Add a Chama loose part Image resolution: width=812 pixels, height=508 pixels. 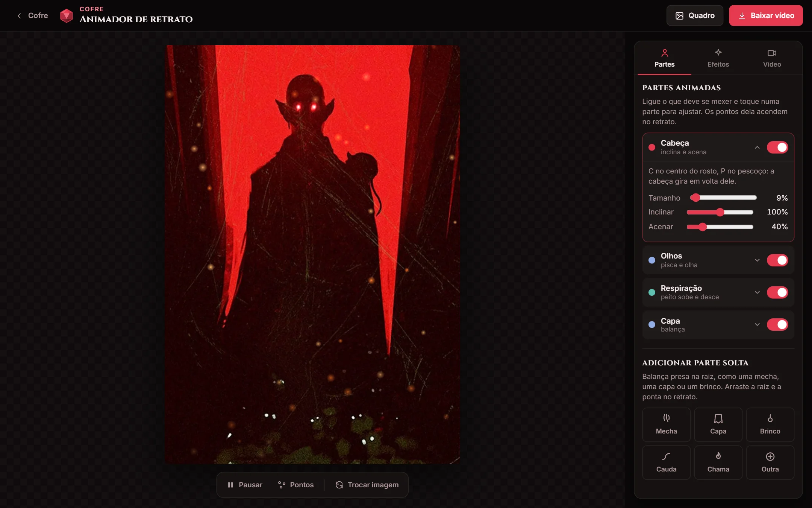718,462
